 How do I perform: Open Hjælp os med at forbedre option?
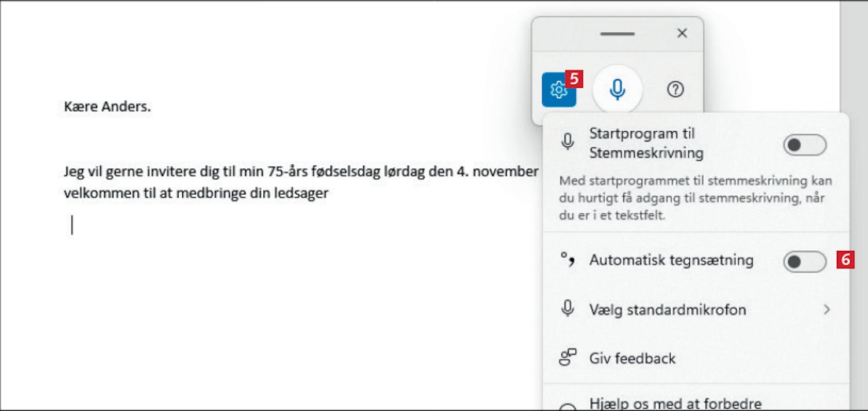pos(696,402)
